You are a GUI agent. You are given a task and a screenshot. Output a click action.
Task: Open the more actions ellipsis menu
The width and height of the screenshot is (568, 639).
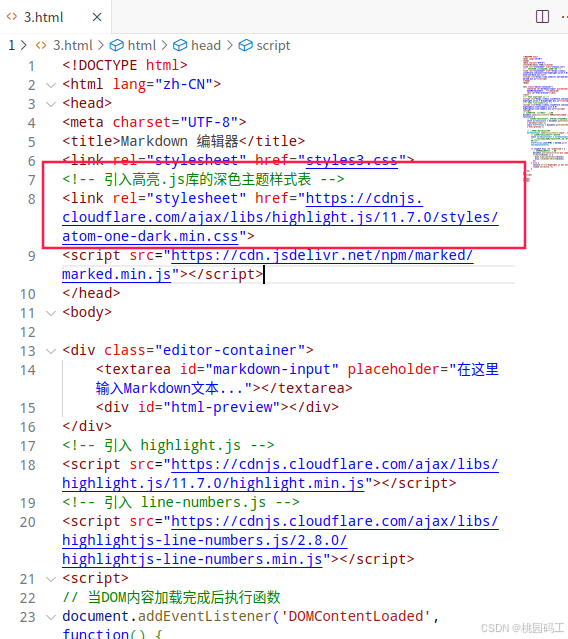tap(564, 17)
